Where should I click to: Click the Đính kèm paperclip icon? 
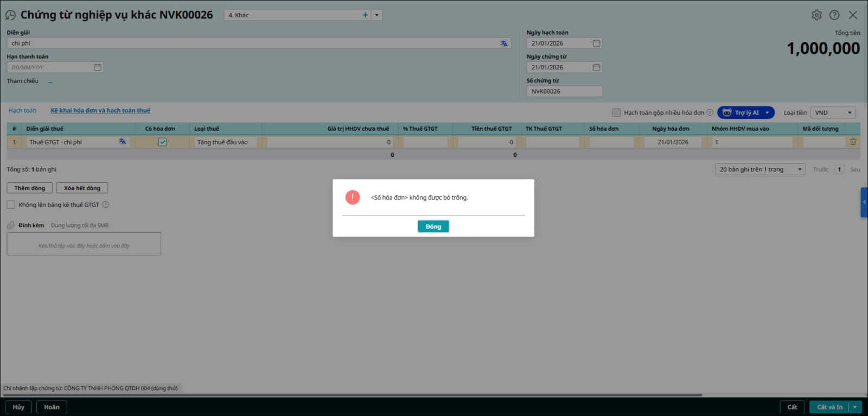tap(11, 225)
